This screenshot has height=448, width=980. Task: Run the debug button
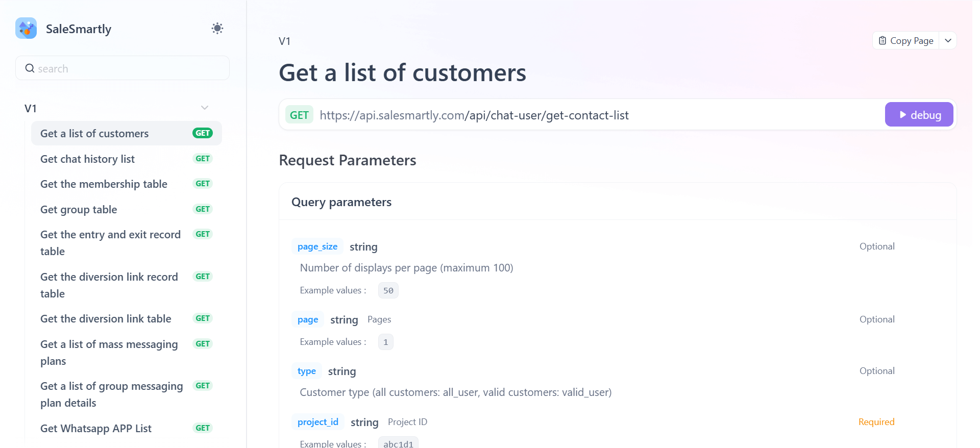pyautogui.click(x=919, y=115)
